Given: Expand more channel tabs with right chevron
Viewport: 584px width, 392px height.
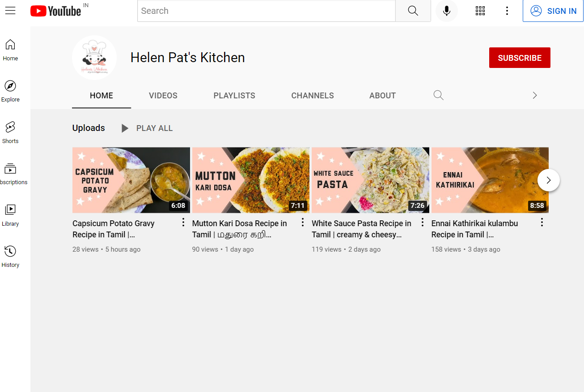Looking at the screenshot, I should pos(534,95).
